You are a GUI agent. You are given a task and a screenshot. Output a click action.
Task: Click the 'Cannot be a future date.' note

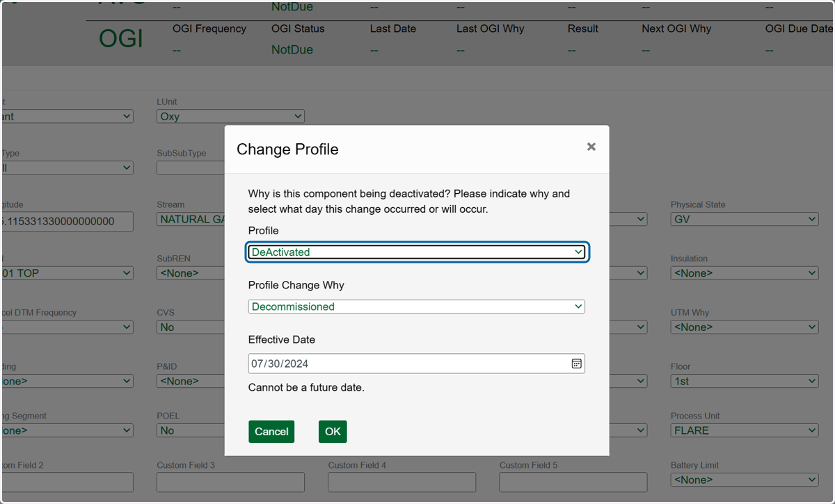coord(306,387)
